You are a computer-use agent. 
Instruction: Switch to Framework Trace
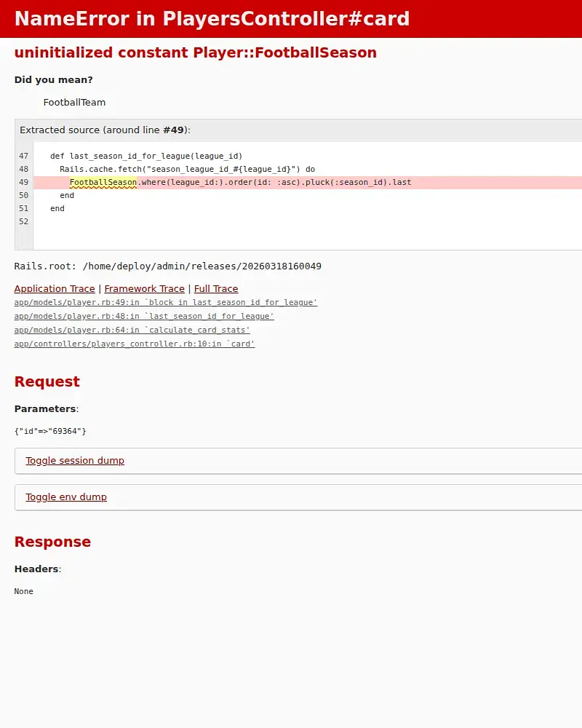click(x=144, y=289)
